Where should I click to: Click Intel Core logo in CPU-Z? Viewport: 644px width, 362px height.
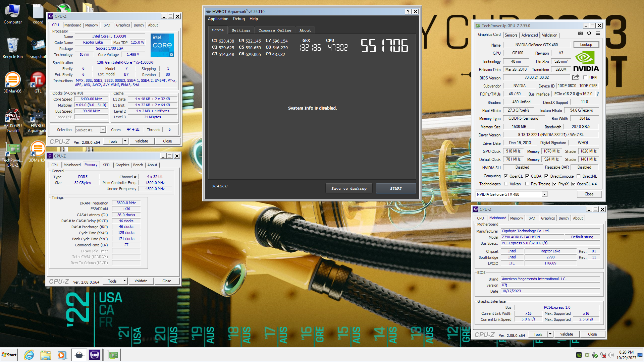162,45
